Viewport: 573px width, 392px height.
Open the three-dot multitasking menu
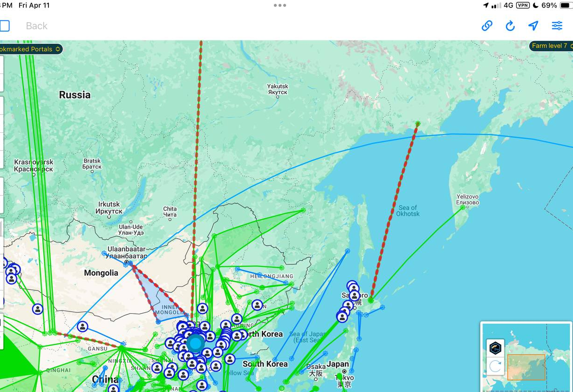pos(280,6)
